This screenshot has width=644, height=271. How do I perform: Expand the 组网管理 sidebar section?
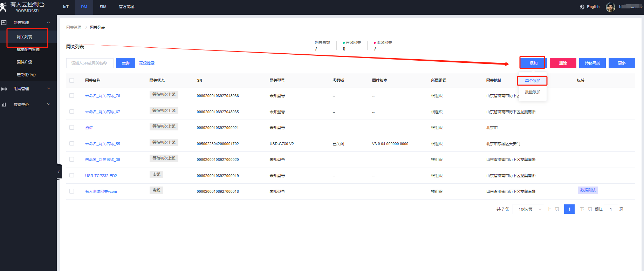point(49,89)
